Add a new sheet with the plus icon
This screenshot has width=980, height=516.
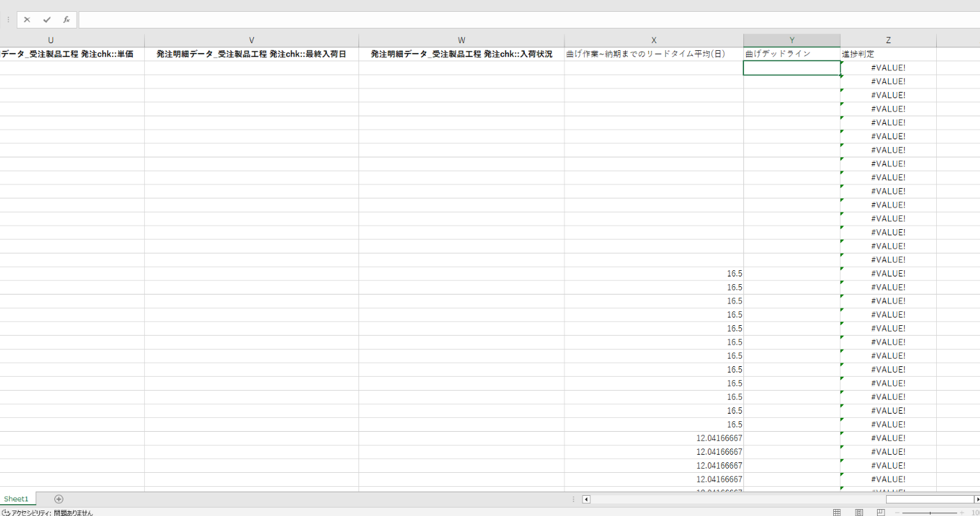58,499
